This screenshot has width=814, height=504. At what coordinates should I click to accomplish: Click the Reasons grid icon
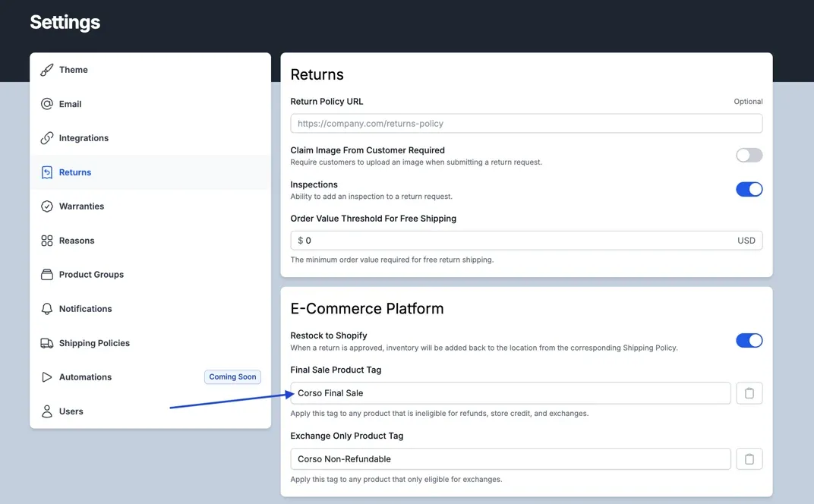pos(47,241)
